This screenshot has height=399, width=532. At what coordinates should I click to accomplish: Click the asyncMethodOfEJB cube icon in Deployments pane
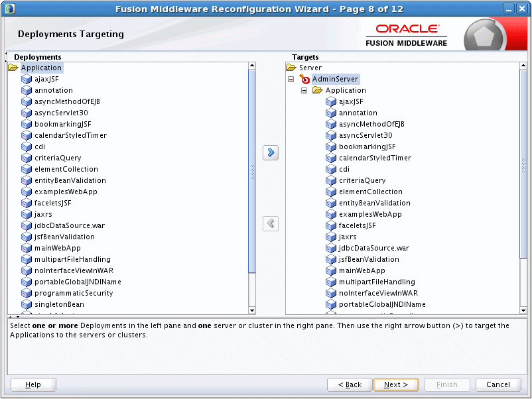click(x=27, y=101)
